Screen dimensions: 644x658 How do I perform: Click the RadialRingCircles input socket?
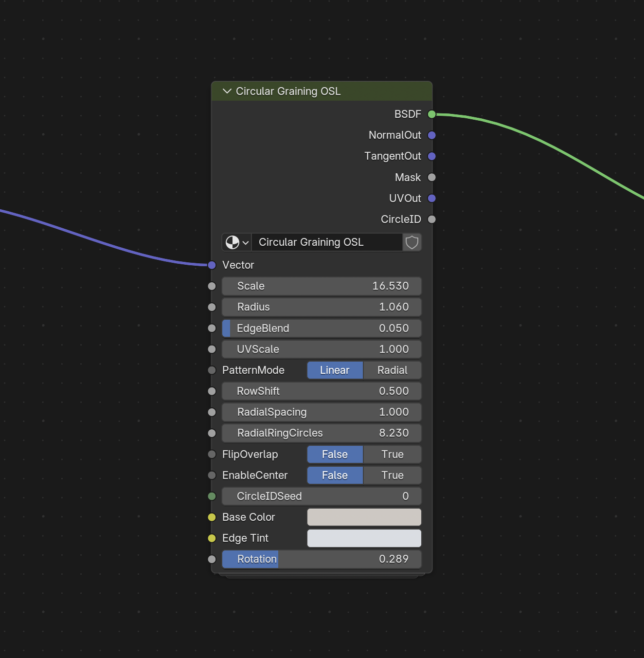pyautogui.click(x=212, y=433)
